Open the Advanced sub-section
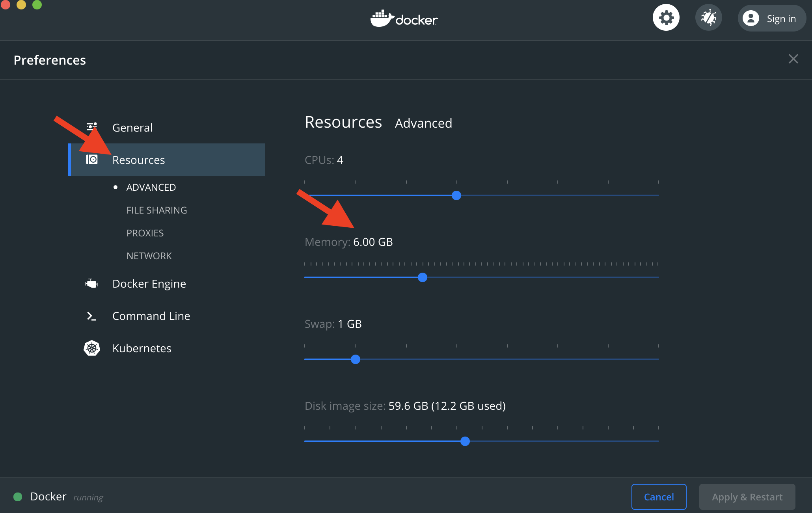Screen dimensions: 812x513 (151, 188)
